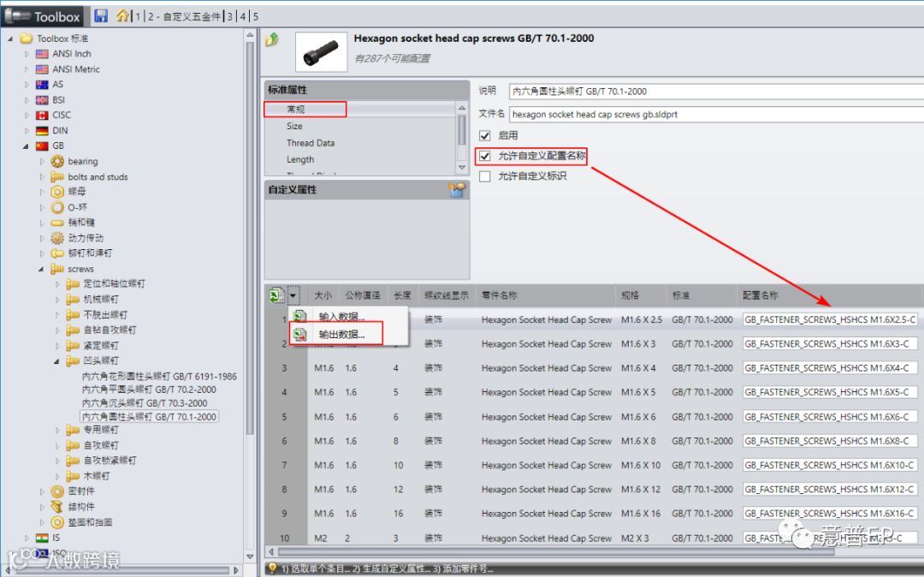Go to the home icon in breadcrumb
Viewport: 924px width, 577px height.
coord(122,15)
